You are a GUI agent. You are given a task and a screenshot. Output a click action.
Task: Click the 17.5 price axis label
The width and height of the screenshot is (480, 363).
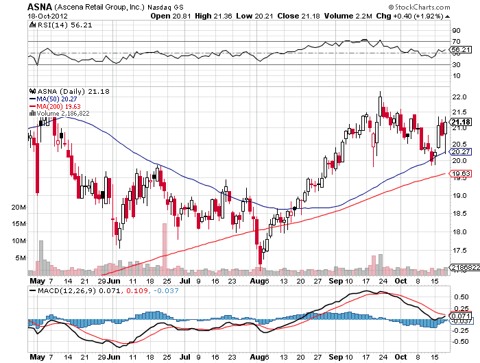459,250
